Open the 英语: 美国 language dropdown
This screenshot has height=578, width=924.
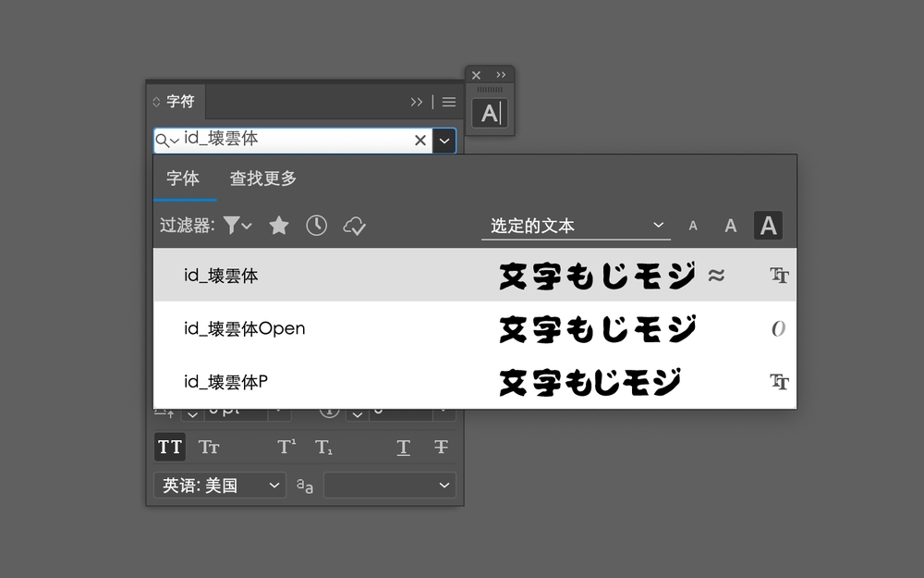[x=220, y=485]
